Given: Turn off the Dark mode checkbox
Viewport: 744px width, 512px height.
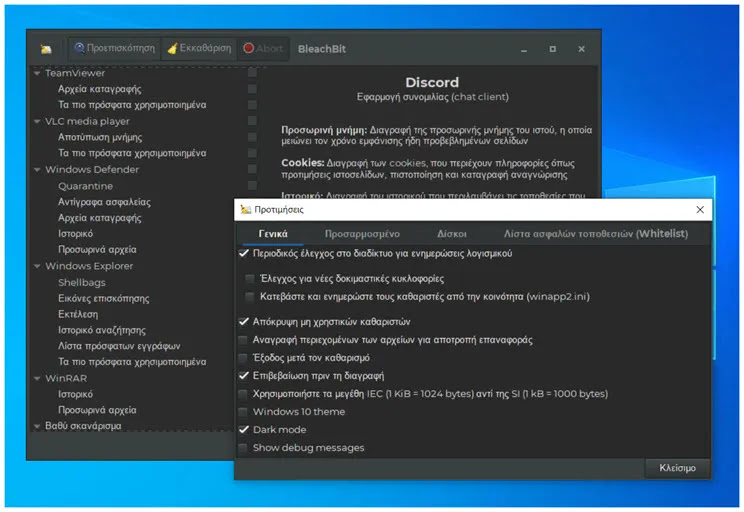Looking at the screenshot, I should point(243,430).
